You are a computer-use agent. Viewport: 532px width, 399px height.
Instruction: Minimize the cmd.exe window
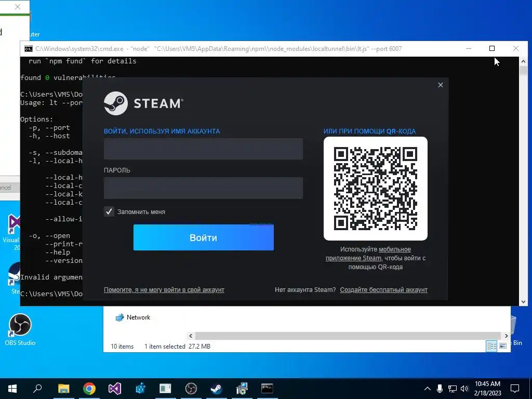(x=469, y=48)
